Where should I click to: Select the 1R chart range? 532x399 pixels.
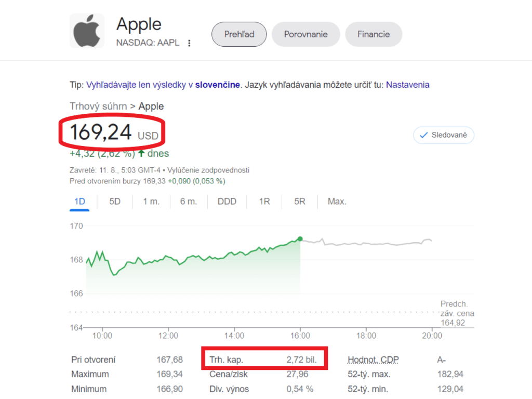(x=264, y=202)
